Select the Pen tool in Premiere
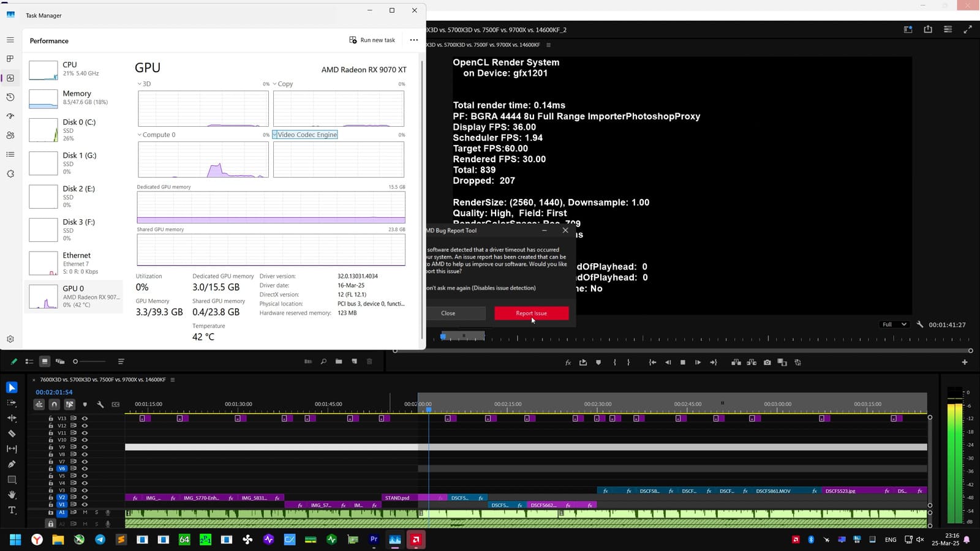 (x=12, y=464)
